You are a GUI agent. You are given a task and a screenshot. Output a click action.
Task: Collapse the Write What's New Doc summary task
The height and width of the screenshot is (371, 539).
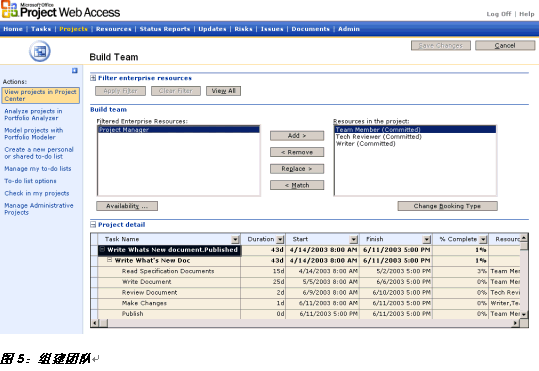109,260
